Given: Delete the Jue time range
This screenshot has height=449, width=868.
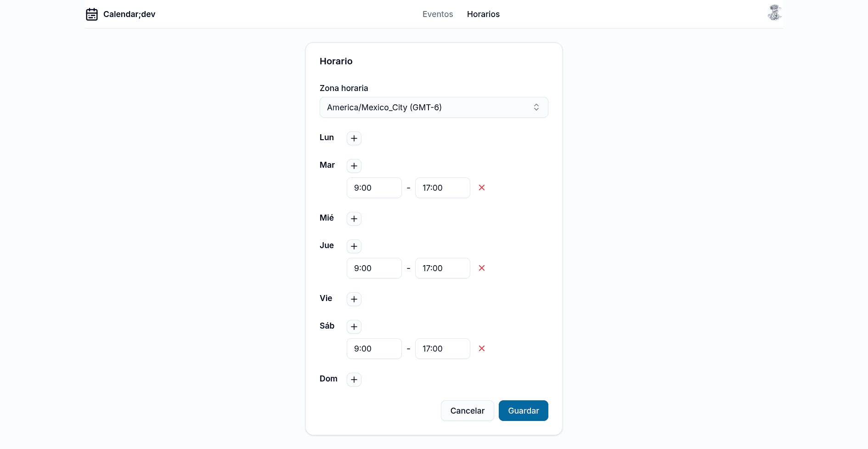Looking at the screenshot, I should (481, 268).
